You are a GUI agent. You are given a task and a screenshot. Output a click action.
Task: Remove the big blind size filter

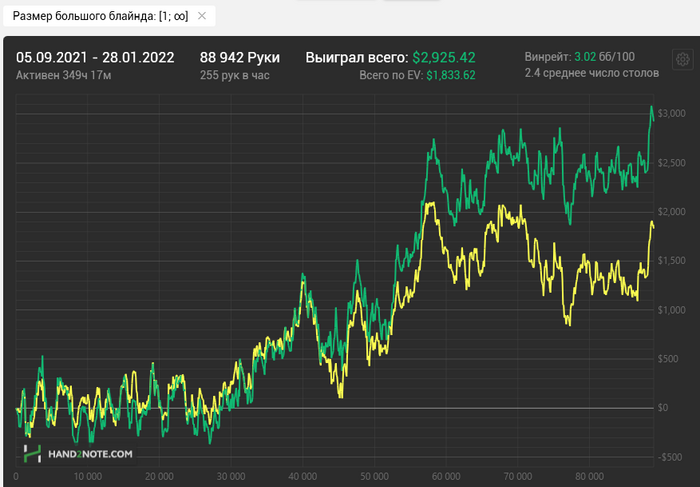coord(202,16)
